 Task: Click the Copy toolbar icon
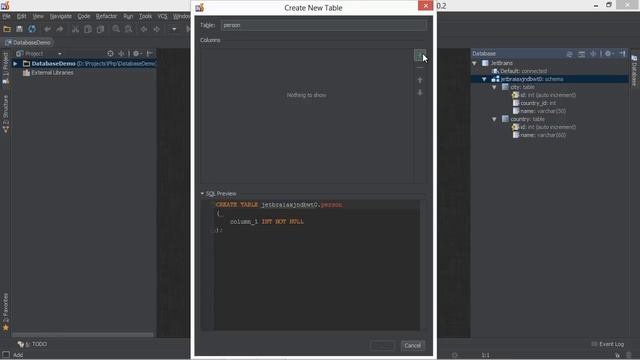coord(87,29)
